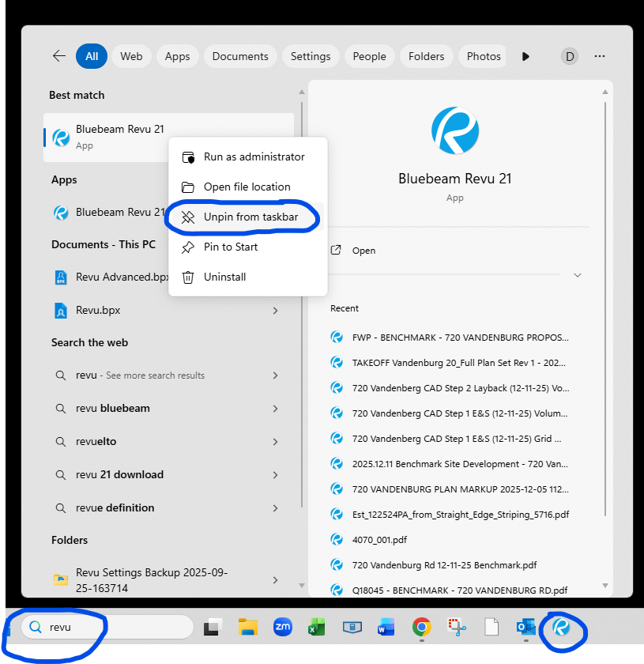This screenshot has width=644, height=664.
Task: Choose Uninstall from context menu
Action: [247, 277]
